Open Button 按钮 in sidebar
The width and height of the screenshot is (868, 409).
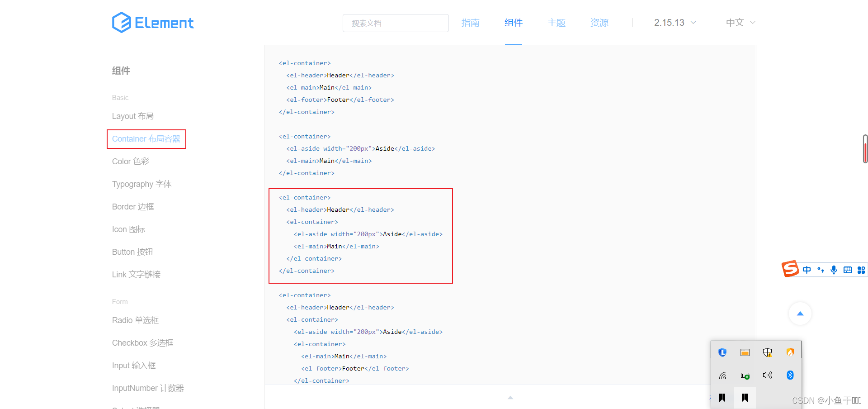pyautogui.click(x=132, y=252)
